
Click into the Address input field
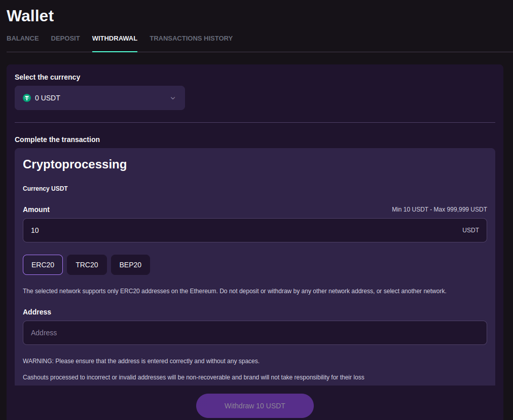[x=254, y=333]
